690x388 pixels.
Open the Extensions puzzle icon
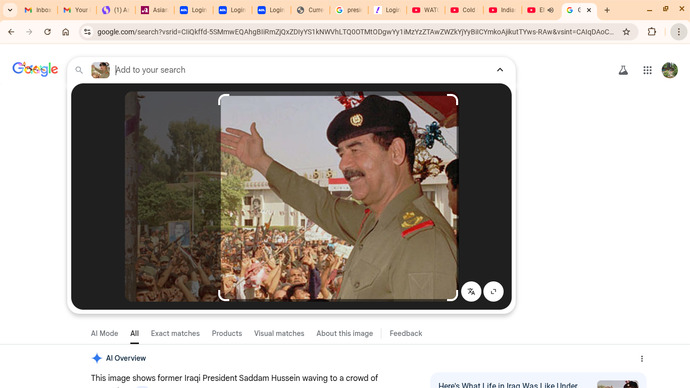[652, 32]
